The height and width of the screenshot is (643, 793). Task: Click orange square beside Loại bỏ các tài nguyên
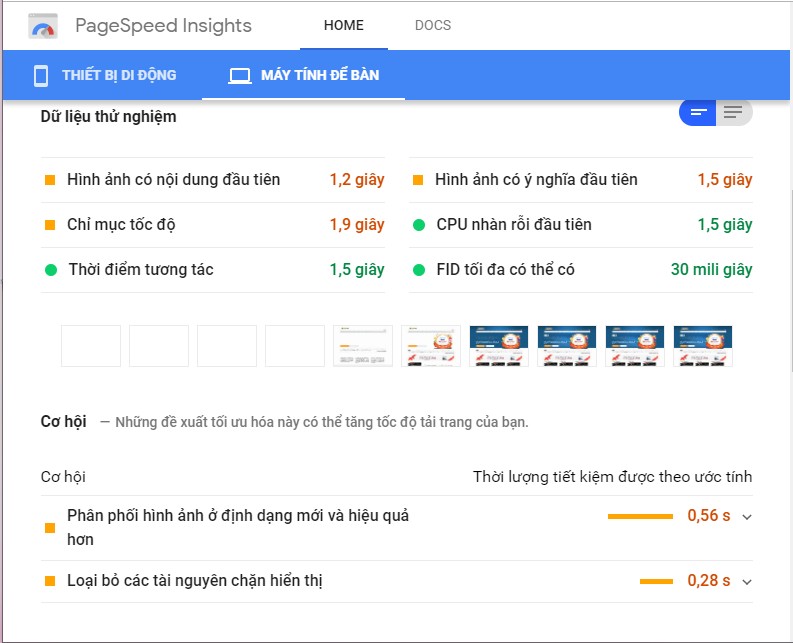[50, 581]
